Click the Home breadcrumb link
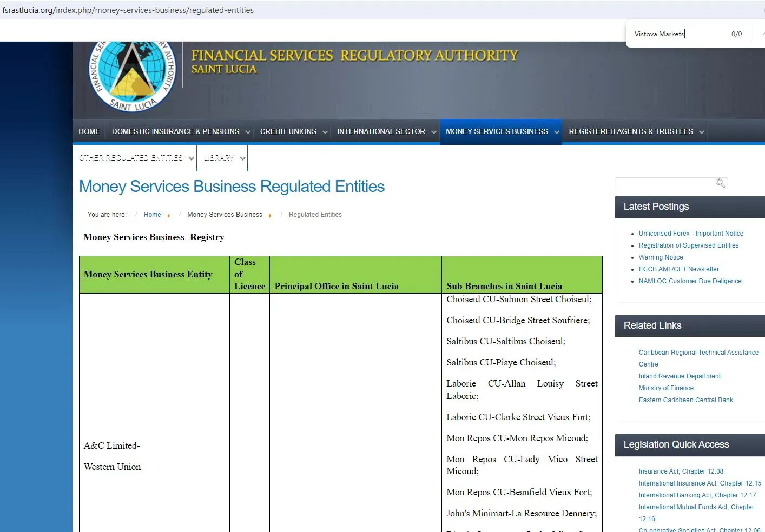This screenshot has width=765, height=532. coord(153,215)
